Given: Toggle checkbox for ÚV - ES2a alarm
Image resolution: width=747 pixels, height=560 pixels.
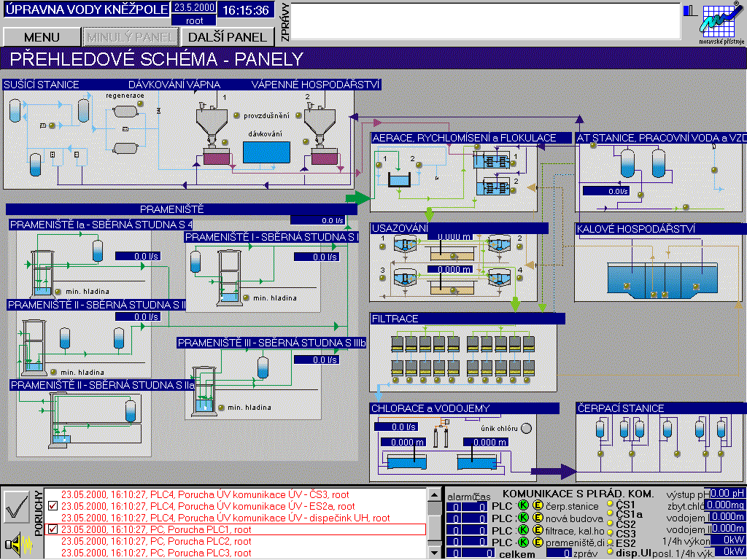Looking at the screenshot, I should tap(53, 506).
